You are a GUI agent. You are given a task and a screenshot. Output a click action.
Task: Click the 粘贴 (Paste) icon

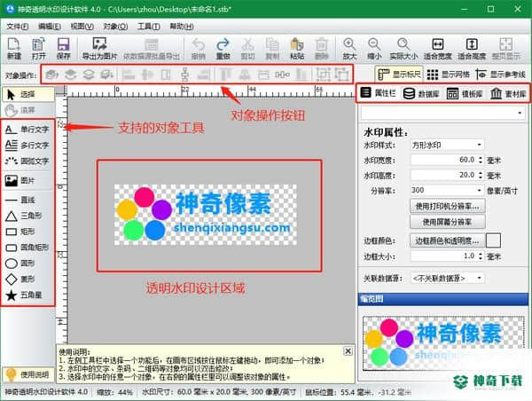(297, 49)
